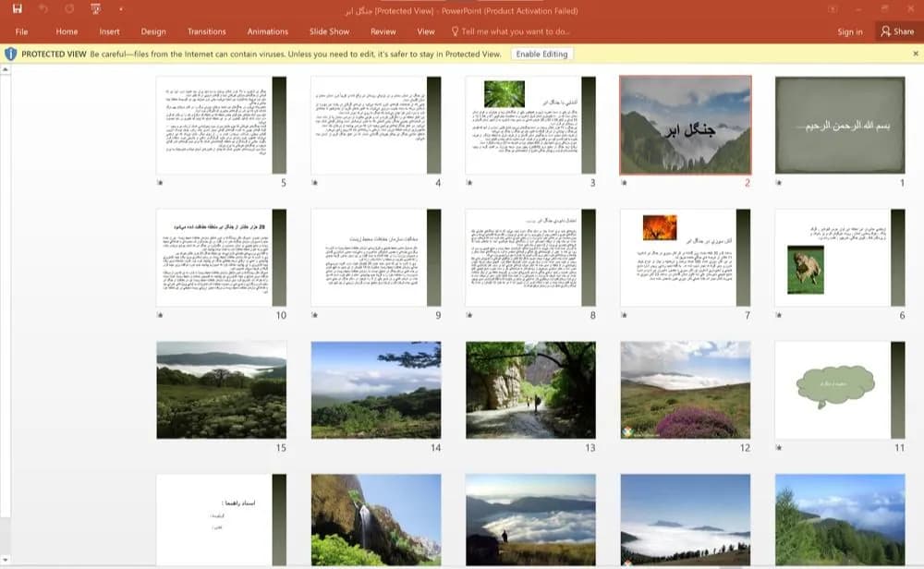Click the scroll up arrow on the left scrollbar
The height and width of the screenshot is (569, 924).
[6, 69]
